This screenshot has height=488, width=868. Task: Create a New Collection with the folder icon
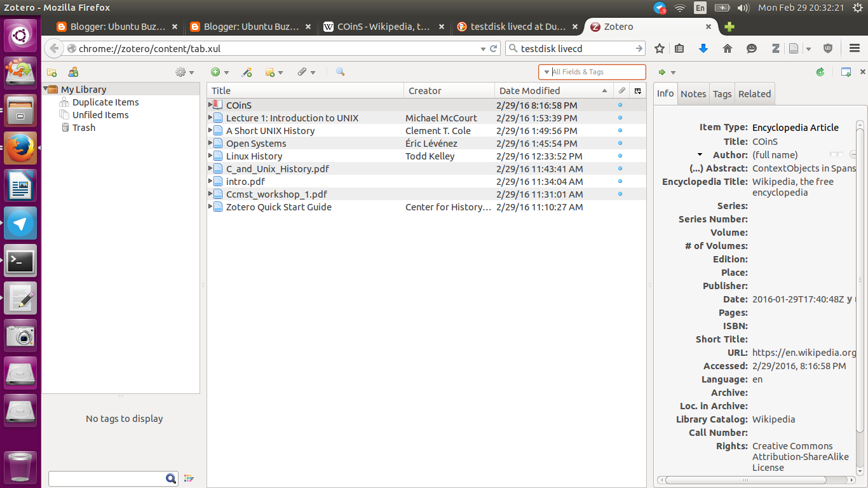(x=51, y=72)
